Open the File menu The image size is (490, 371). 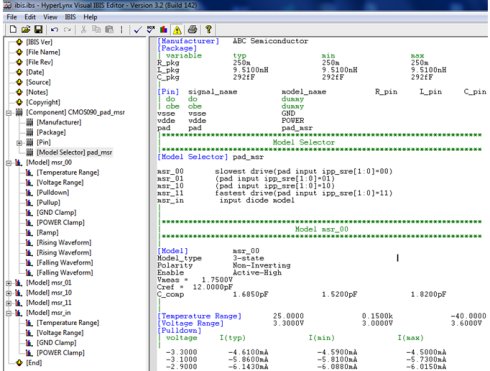tap(12, 17)
